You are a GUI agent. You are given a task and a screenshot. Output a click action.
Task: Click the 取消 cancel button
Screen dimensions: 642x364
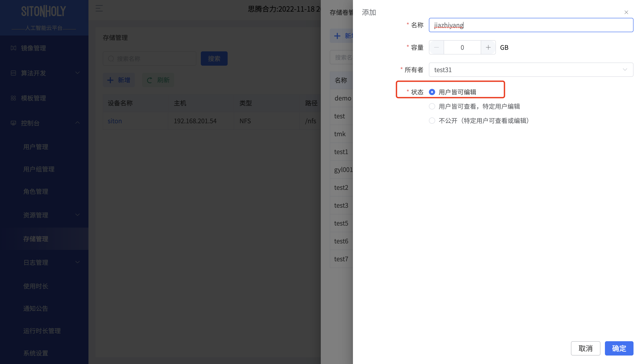(x=585, y=348)
